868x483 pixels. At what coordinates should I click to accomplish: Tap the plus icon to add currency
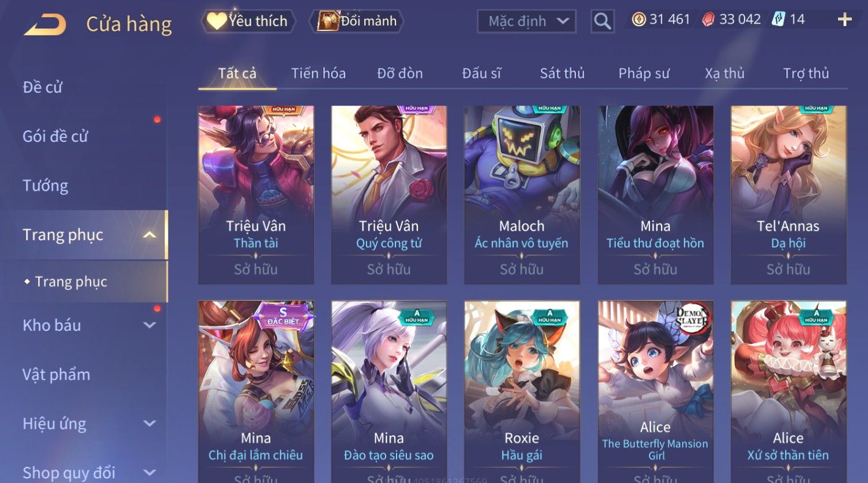point(844,20)
